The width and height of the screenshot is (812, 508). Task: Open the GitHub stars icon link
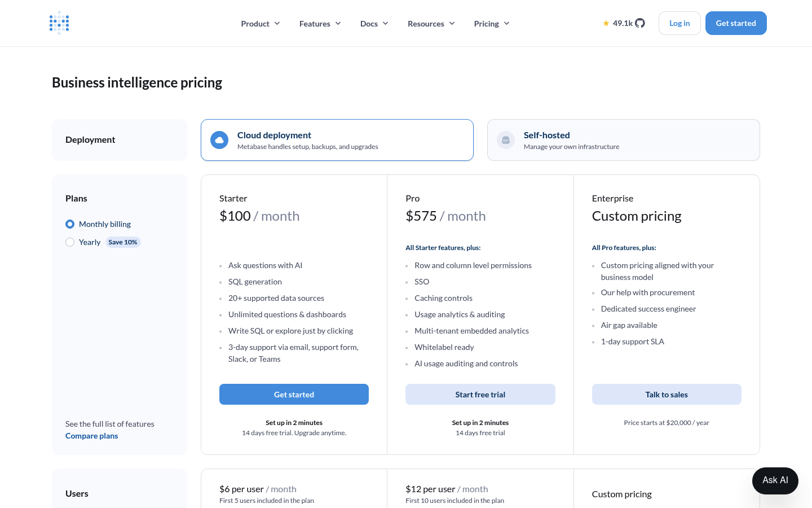tap(640, 23)
